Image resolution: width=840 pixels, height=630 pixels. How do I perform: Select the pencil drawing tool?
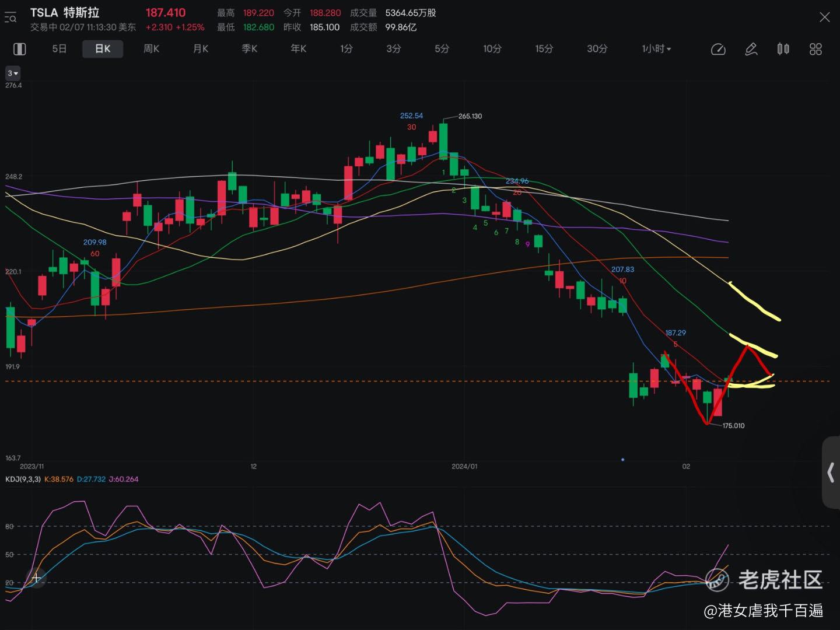[x=751, y=50]
